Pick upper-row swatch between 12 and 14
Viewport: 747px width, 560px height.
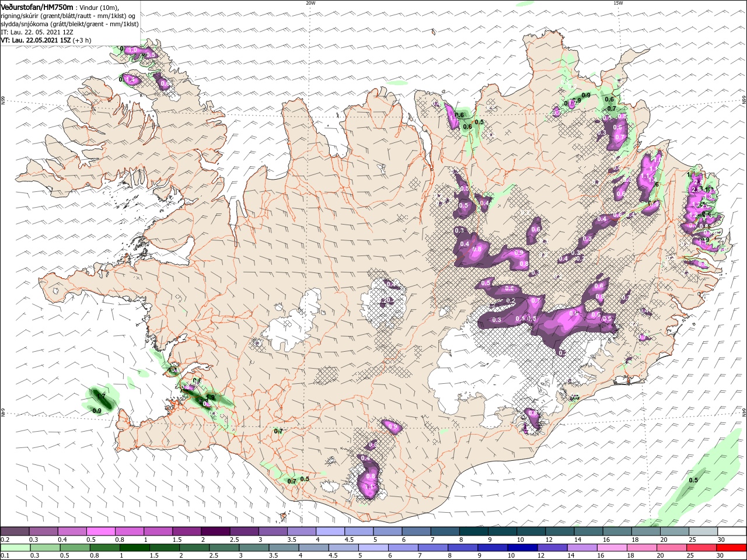559,531
